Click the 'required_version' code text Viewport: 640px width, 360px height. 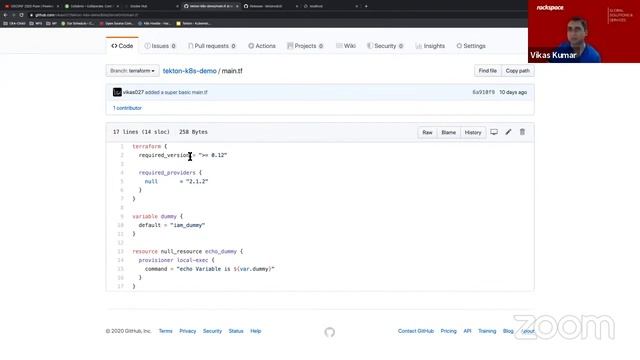pyautogui.click(x=164, y=156)
